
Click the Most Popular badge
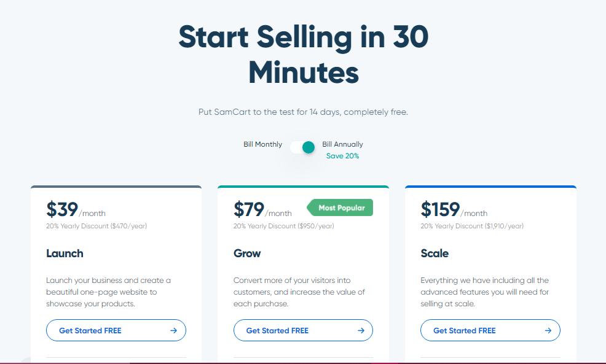pyautogui.click(x=340, y=207)
